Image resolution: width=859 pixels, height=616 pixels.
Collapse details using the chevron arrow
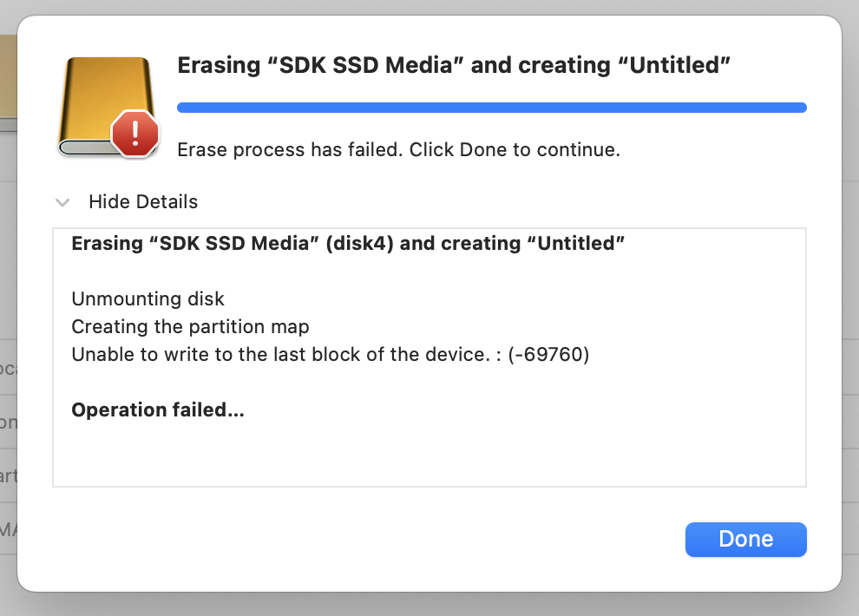[62, 202]
